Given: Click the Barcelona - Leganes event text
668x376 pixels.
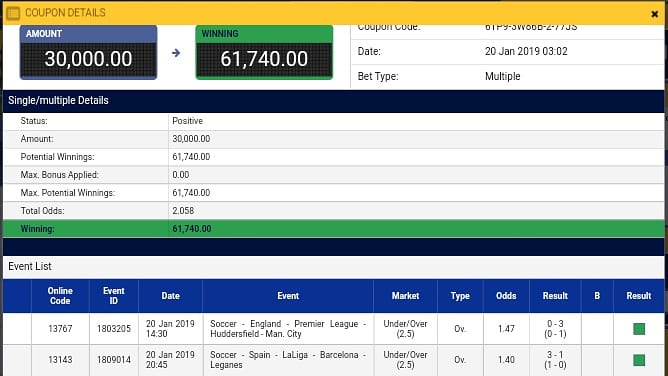Looking at the screenshot, I should (x=288, y=360).
